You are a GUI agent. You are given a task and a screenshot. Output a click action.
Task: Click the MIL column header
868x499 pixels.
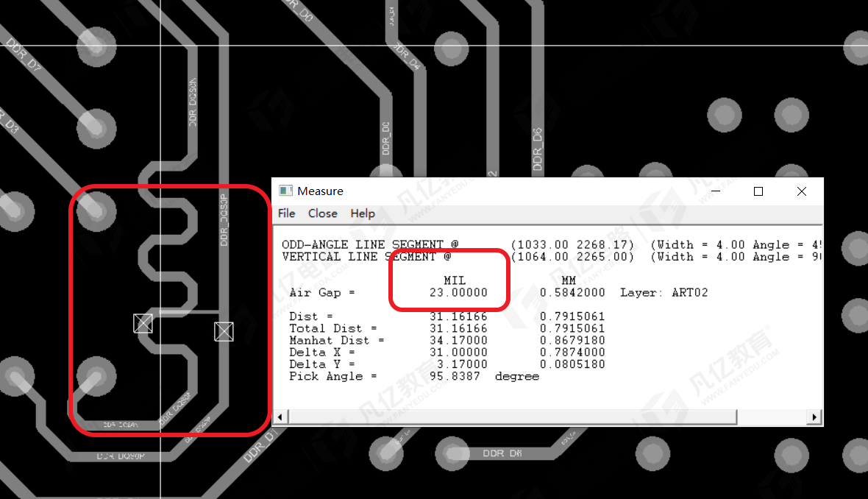[x=455, y=280]
